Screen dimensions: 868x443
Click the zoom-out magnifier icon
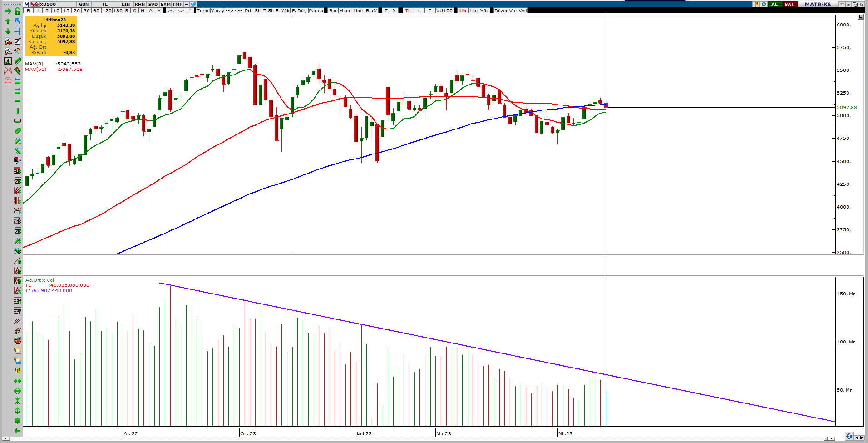point(8,51)
